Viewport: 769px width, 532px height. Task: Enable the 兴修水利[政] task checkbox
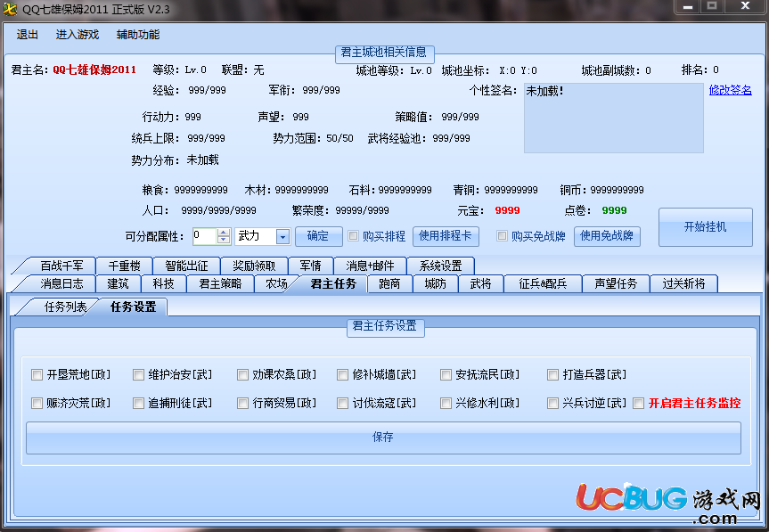446,403
